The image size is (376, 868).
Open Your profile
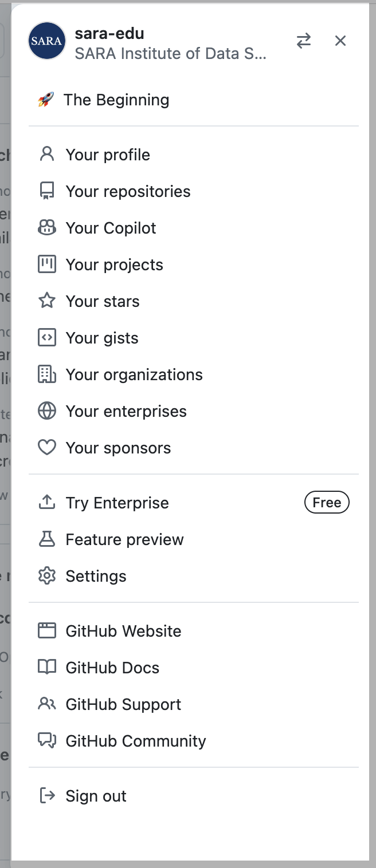108,155
